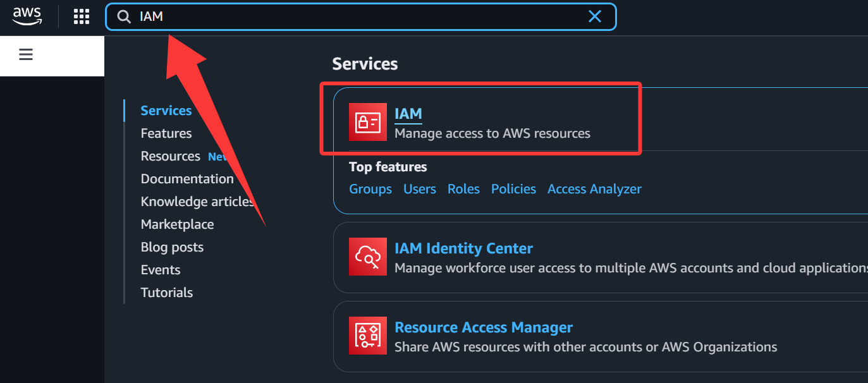868x383 pixels.
Task: Click the Resource Access Manager icon
Action: point(367,336)
